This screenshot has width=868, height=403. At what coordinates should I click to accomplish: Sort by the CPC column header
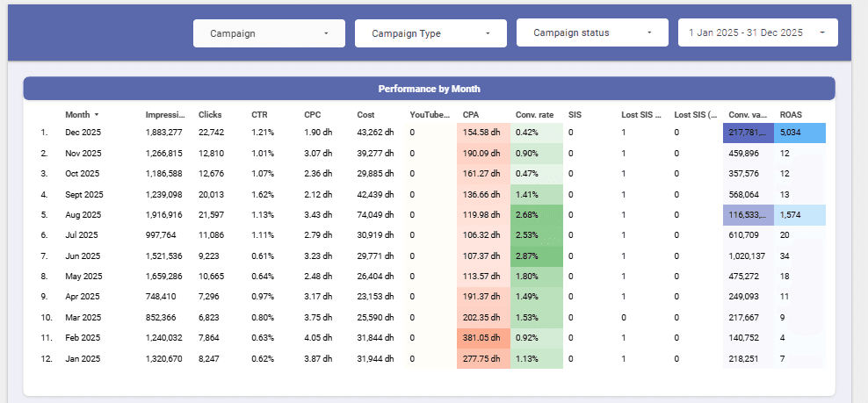tap(312, 115)
